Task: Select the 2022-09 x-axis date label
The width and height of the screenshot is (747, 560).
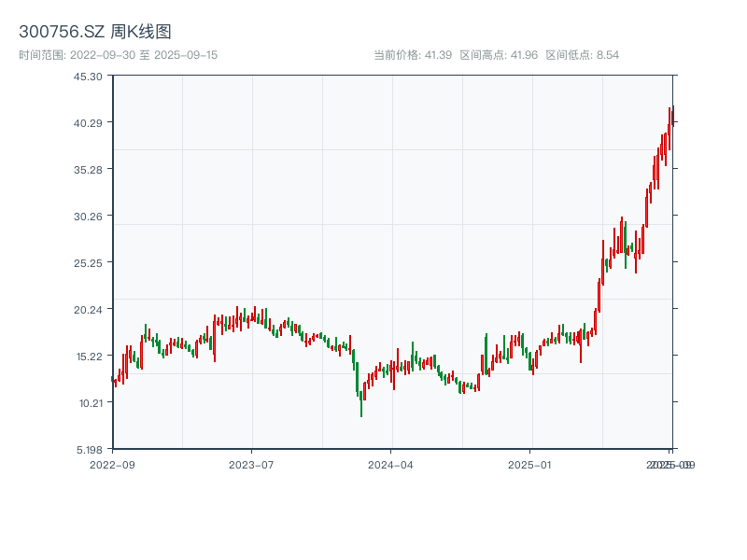Action: [x=112, y=464]
